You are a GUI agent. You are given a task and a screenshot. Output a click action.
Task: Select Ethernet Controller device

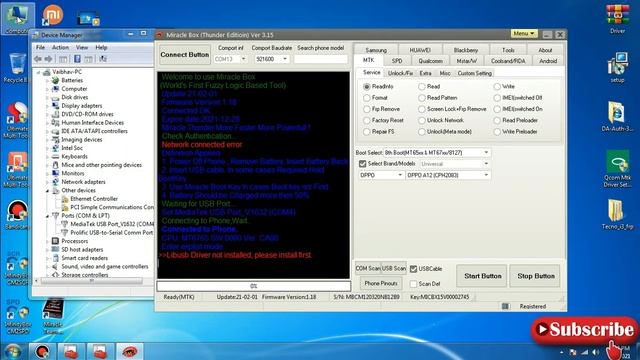tap(94, 199)
